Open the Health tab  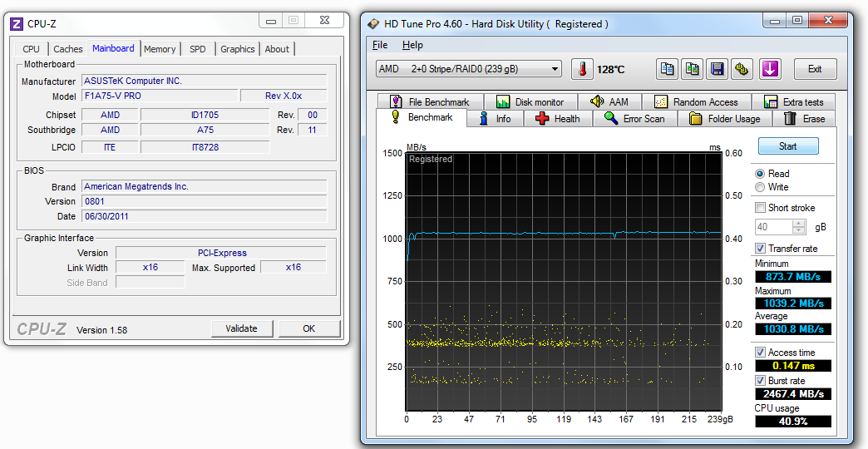(x=558, y=118)
